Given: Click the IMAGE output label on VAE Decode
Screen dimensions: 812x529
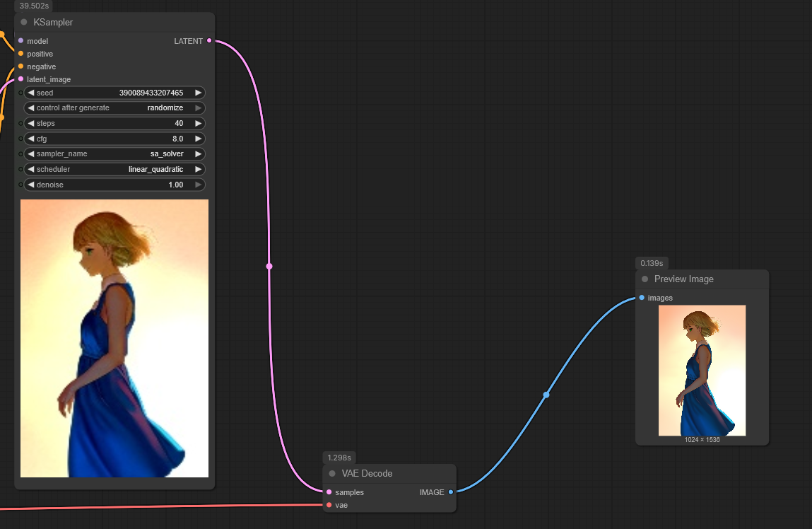Looking at the screenshot, I should pyautogui.click(x=432, y=492).
